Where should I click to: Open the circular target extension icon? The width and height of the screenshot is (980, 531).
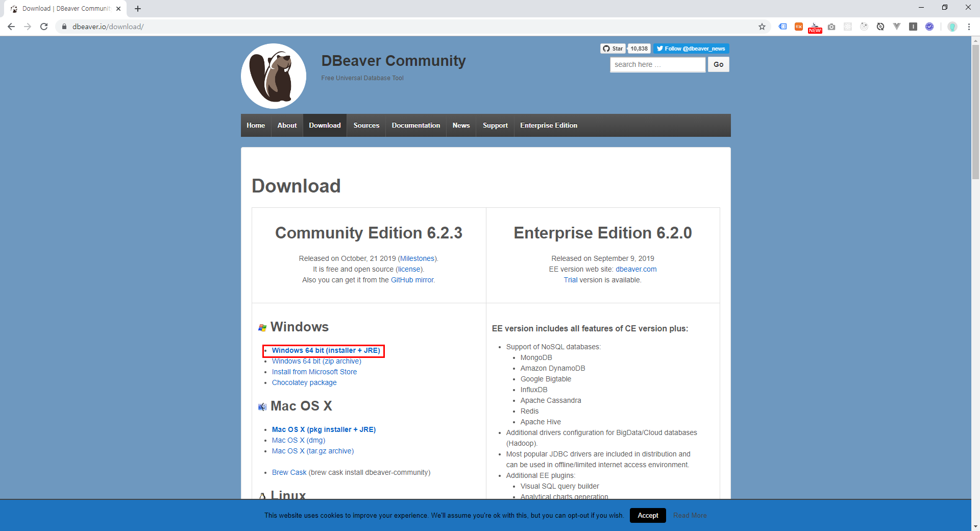tap(864, 27)
